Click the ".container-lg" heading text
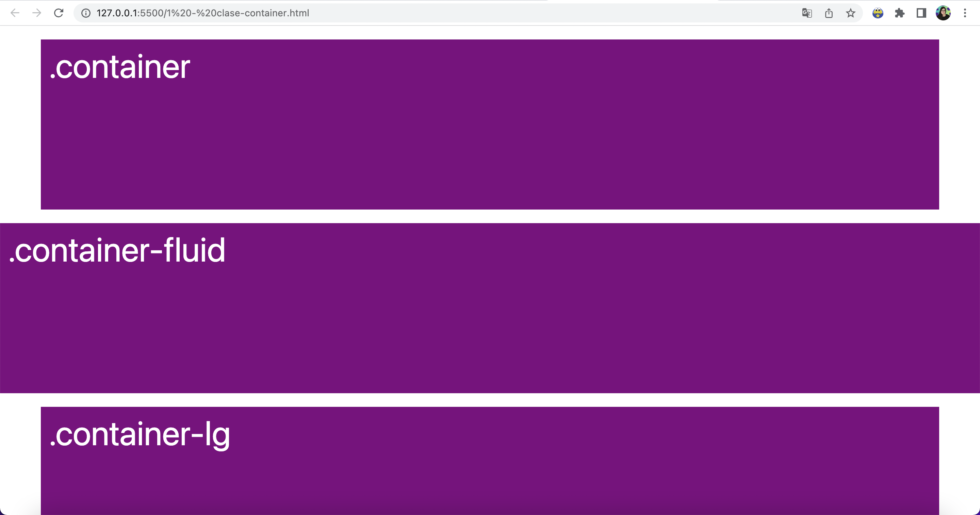The width and height of the screenshot is (980, 515). click(x=140, y=434)
